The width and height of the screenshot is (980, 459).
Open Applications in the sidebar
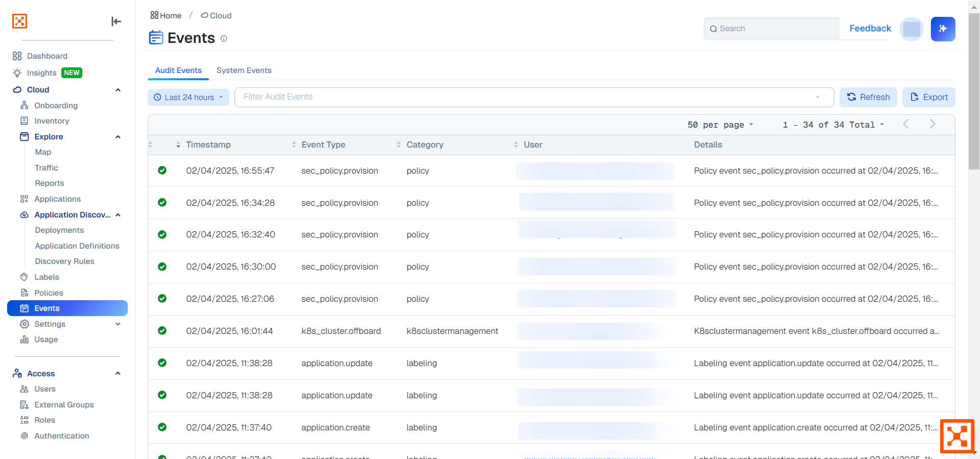pos(57,199)
